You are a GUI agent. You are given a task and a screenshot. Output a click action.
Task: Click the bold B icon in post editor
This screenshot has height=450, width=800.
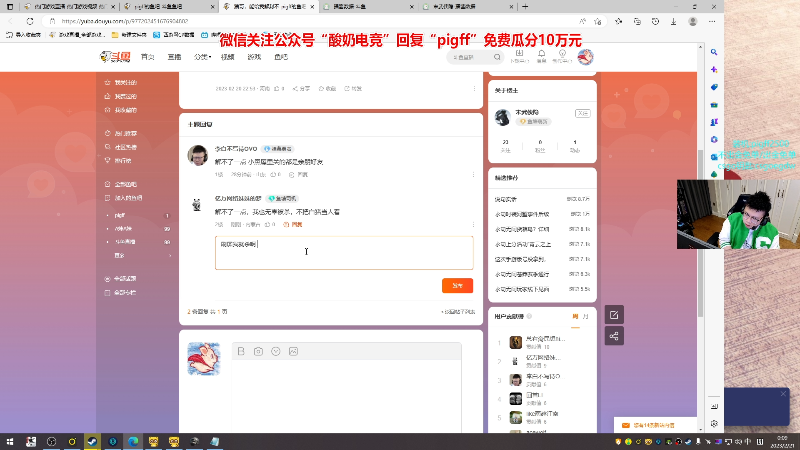[x=241, y=352]
